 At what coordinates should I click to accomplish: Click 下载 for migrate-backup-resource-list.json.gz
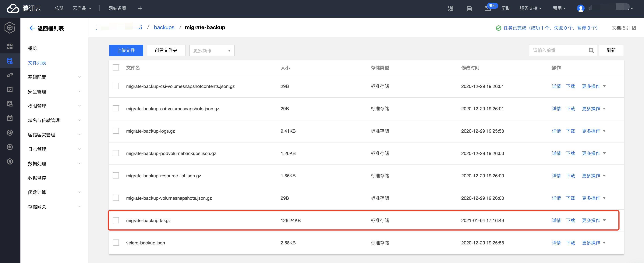click(x=571, y=176)
